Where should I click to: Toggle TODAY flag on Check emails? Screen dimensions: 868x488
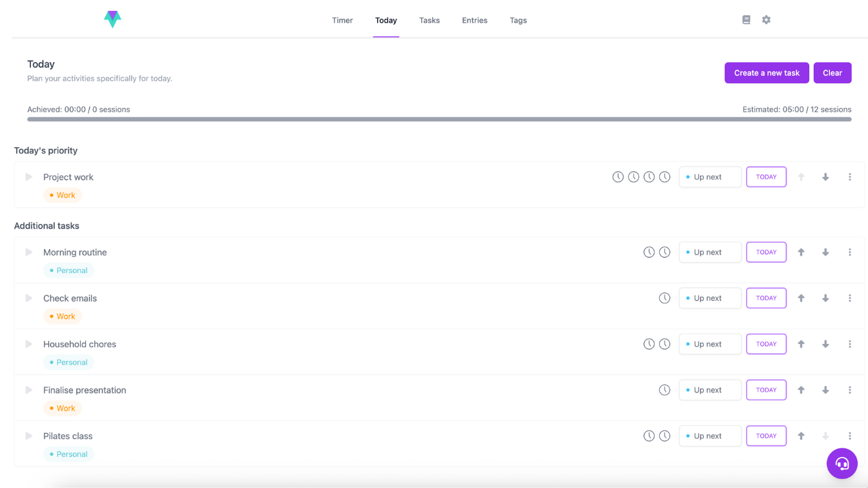[766, 298]
